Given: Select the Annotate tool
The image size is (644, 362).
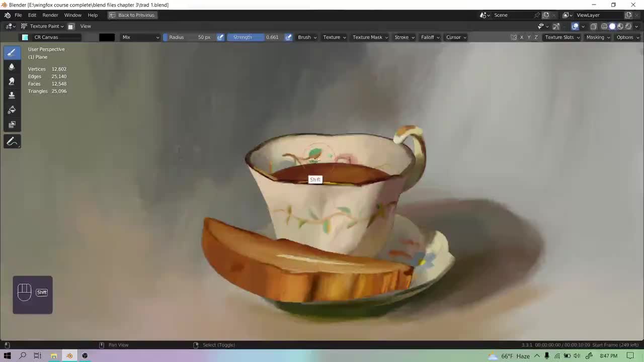Looking at the screenshot, I should tap(12, 142).
